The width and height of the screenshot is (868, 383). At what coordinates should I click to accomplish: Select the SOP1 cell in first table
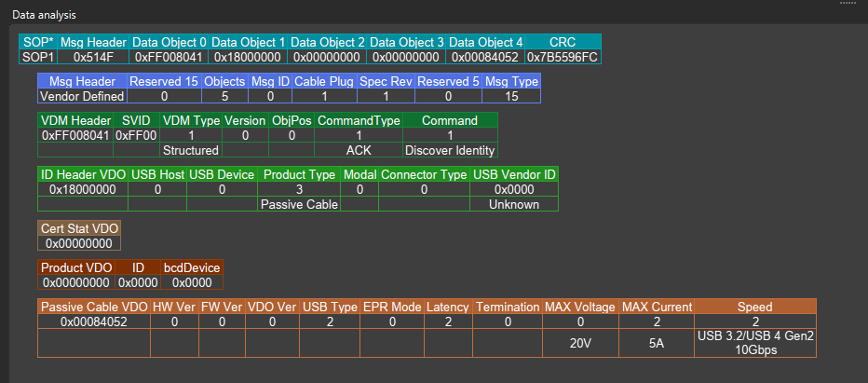[38, 57]
